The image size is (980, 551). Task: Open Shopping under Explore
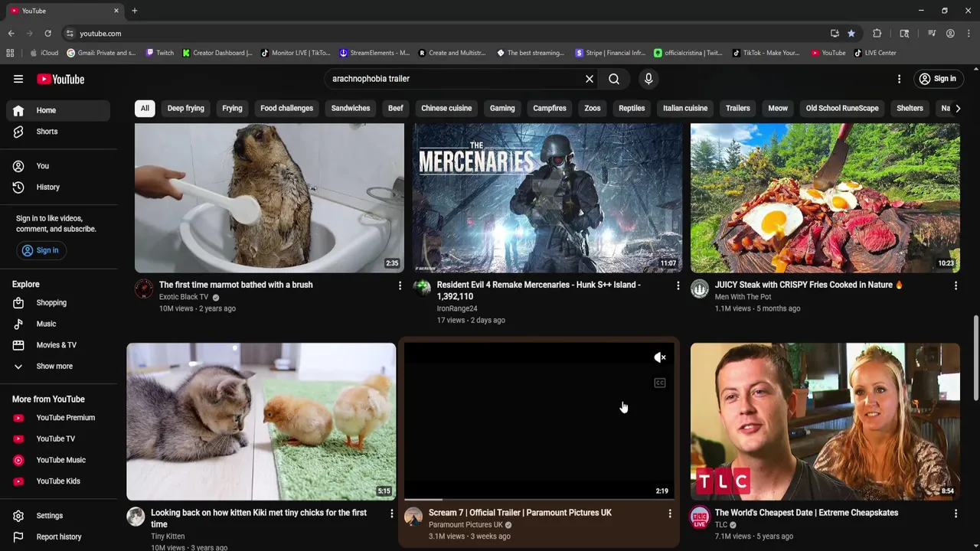[58, 303]
